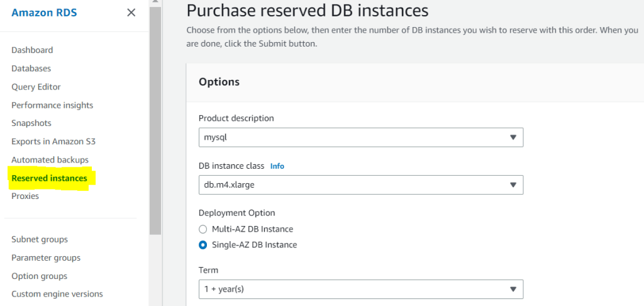Navigate to Option groups
Image resolution: width=644 pixels, height=306 pixels.
coord(39,276)
